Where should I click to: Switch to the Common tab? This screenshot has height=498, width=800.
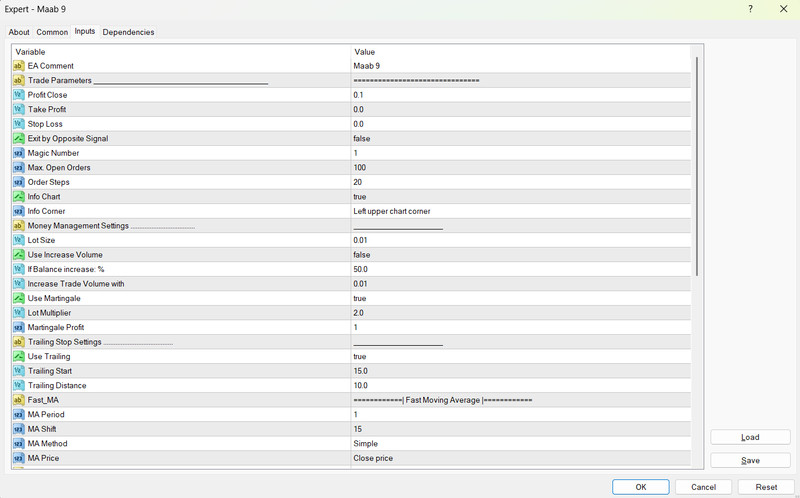pyautogui.click(x=52, y=32)
